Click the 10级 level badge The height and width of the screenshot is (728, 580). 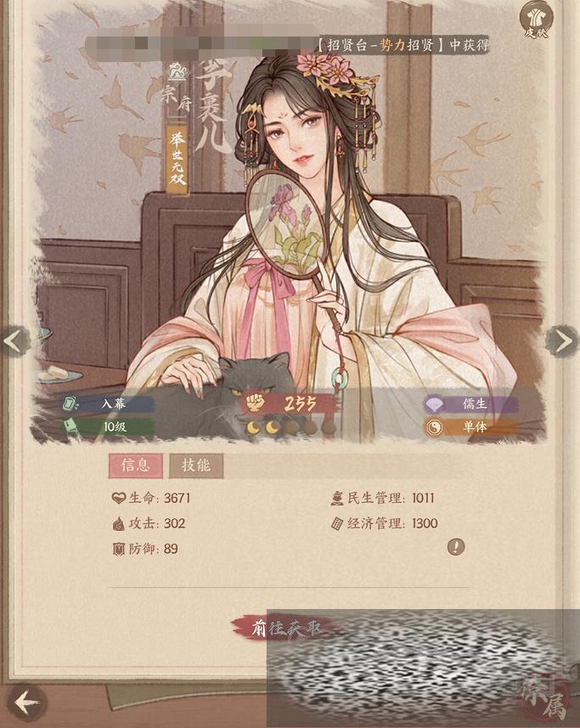(110, 426)
